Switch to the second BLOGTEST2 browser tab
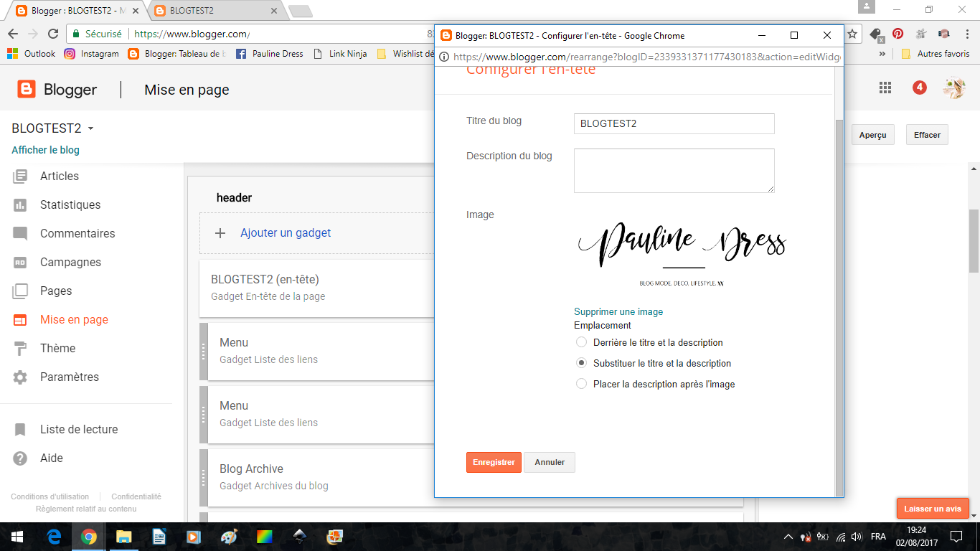This screenshot has height=551, width=980. click(215, 11)
